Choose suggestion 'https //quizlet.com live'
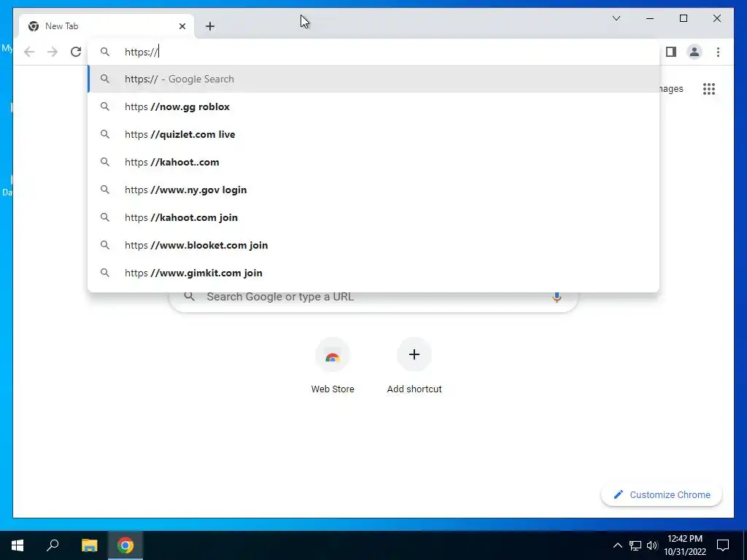This screenshot has height=560, width=747. (x=373, y=134)
